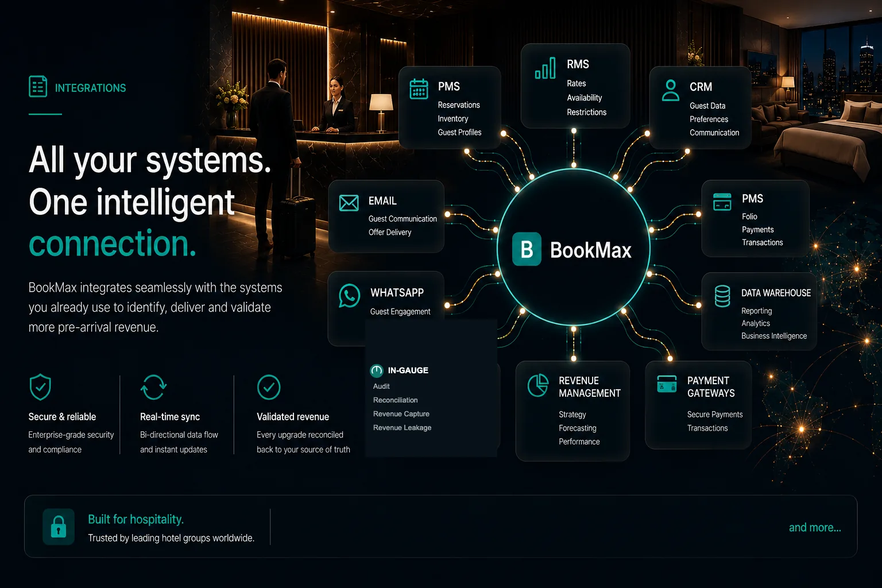Screen dimensions: 882x588
Task: Select the DATA WAREHOUSE card title
Action: pyautogui.click(x=776, y=293)
